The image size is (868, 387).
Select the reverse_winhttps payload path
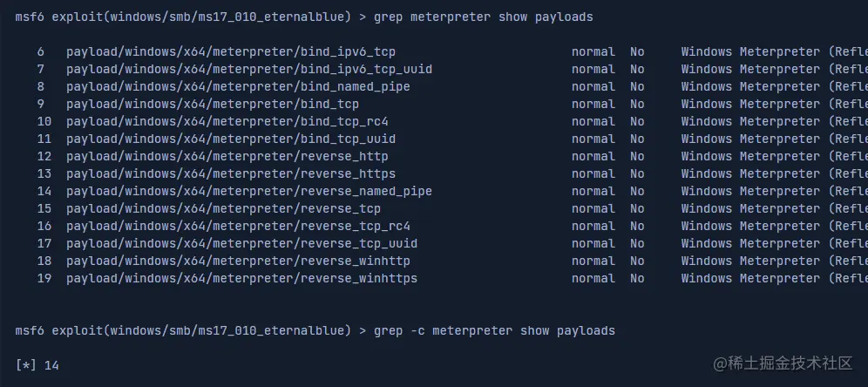pos(241,278)
